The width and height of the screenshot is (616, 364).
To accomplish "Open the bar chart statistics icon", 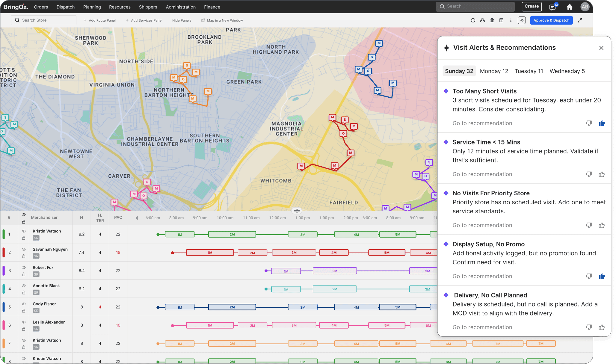I will click(492, 20).
